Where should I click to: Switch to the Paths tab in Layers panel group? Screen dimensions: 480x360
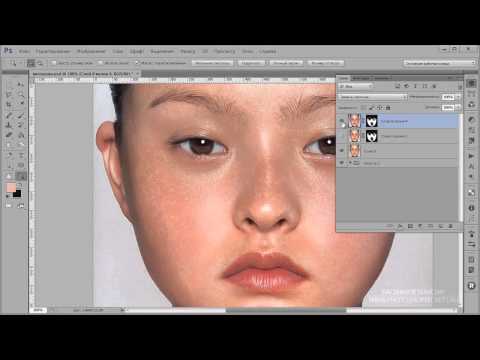[381, 78]
